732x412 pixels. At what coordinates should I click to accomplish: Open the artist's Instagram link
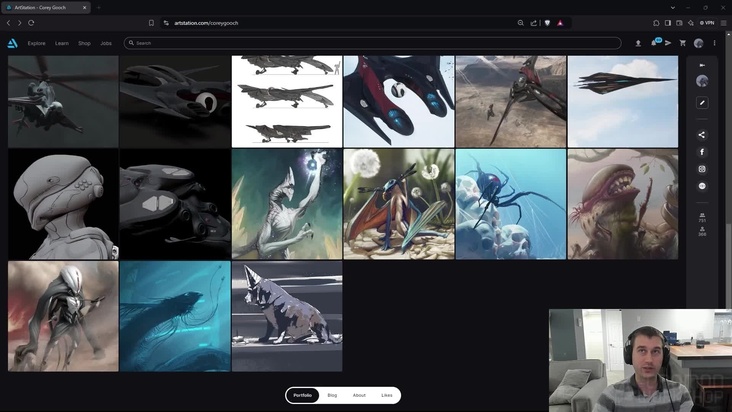click(x=702, y=169)
